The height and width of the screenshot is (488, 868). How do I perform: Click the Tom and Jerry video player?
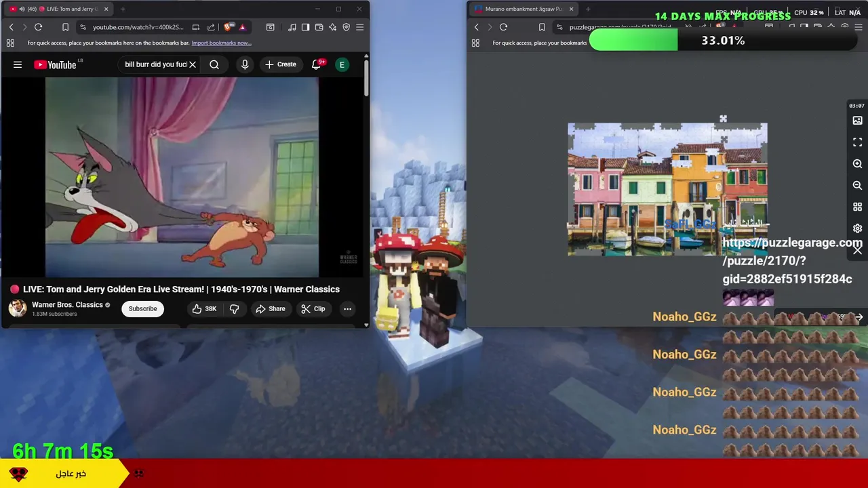tap(182, 178)
